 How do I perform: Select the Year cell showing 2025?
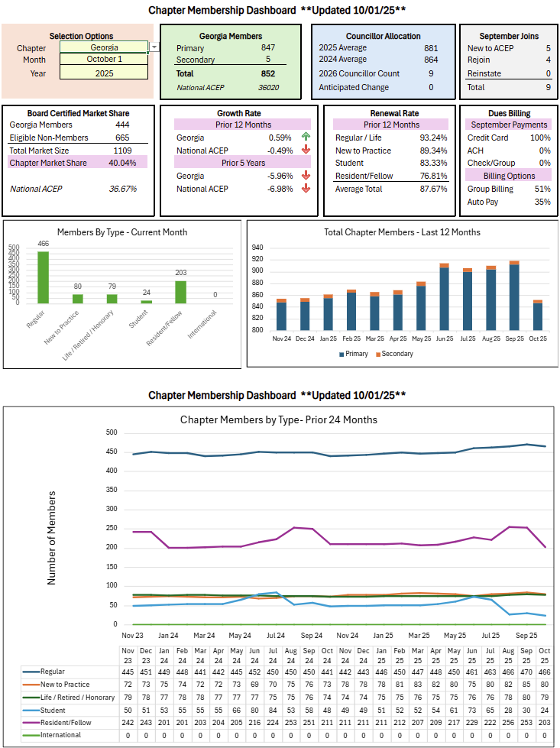point(104,73)
